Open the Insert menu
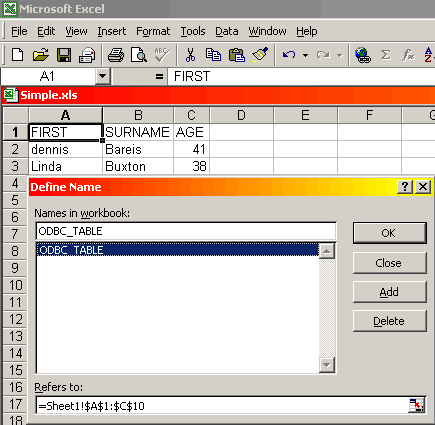This screenshot has width=435, height=425. coord(112,31)
